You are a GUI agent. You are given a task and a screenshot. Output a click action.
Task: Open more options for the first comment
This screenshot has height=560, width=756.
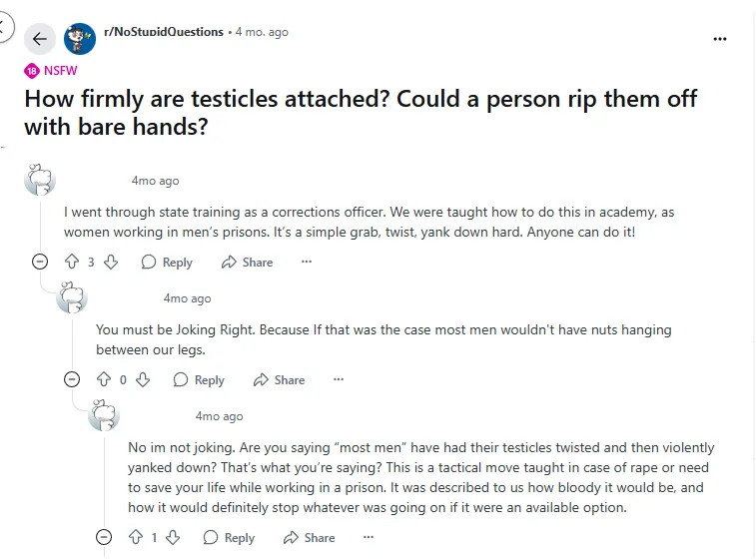click(307, 263)
